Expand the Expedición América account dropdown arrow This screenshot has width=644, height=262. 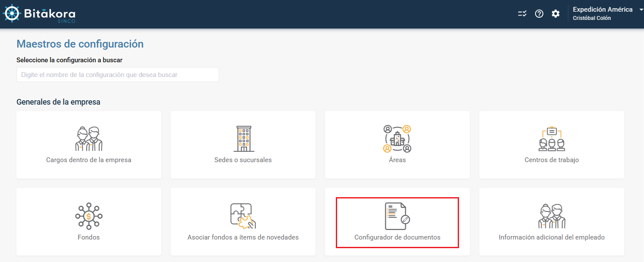click(641, 10)
